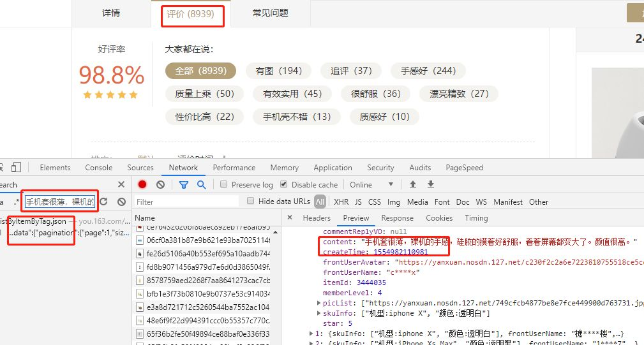This screenshot has width=644, height=345.
Task: Clear the network log
Action: point(161,184)
